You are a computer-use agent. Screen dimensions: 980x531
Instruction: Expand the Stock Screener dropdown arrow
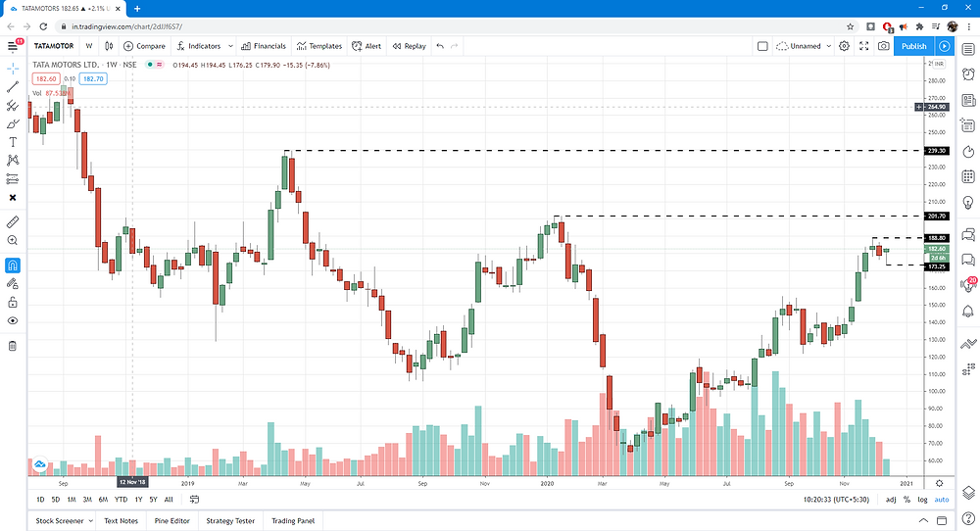tap(90, 521)
